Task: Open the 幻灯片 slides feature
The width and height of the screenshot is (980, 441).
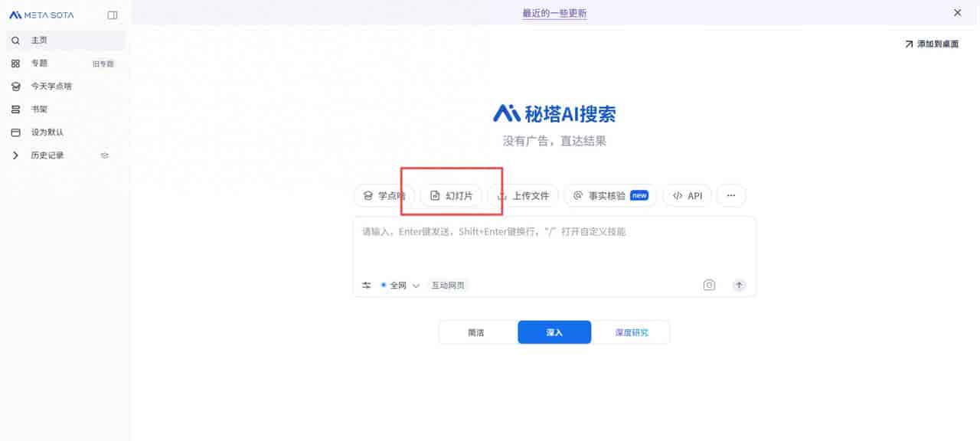Action: click(451, 196)
